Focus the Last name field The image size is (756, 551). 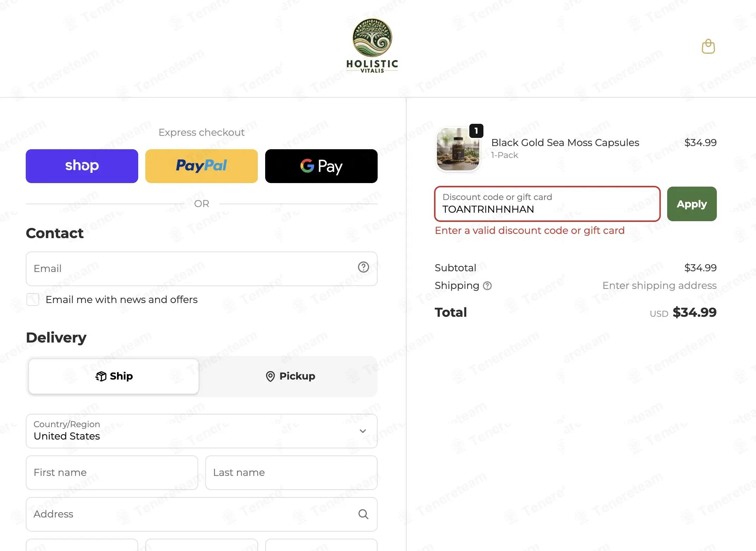tap(291, 473)
